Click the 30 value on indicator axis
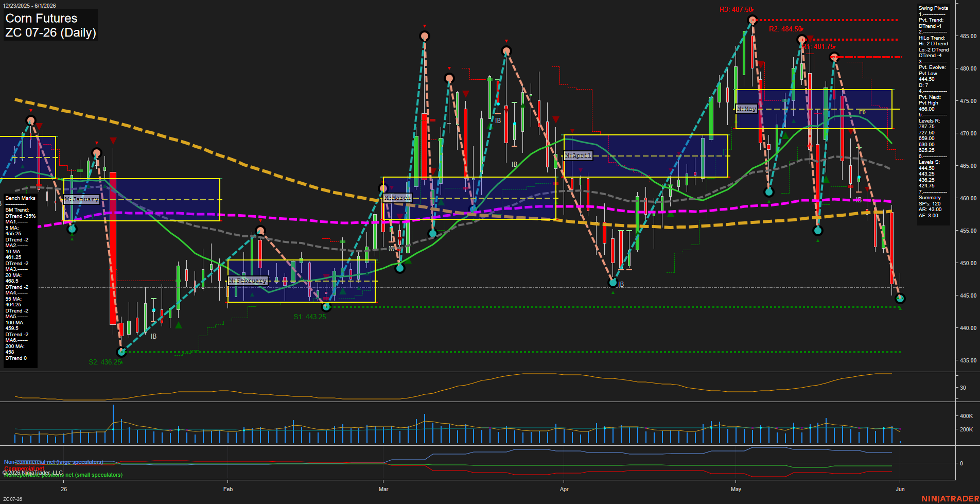This screenshot has height=504, width=980. [962, 388]
